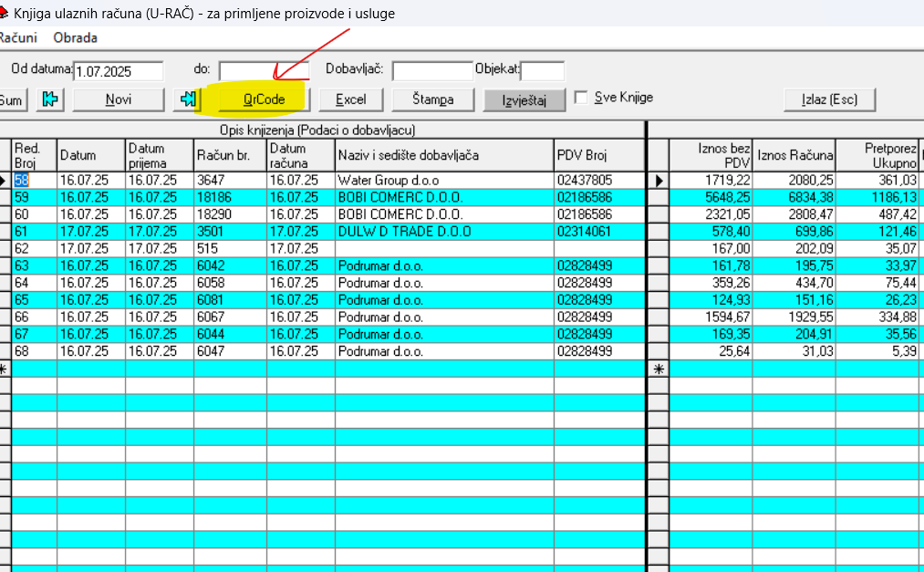Select the amount 2808,47 cell

(x=794, y=214)
